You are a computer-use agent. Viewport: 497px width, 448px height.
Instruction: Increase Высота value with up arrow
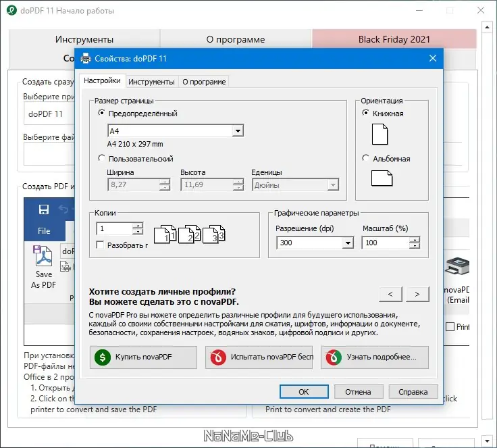[238, 182]
